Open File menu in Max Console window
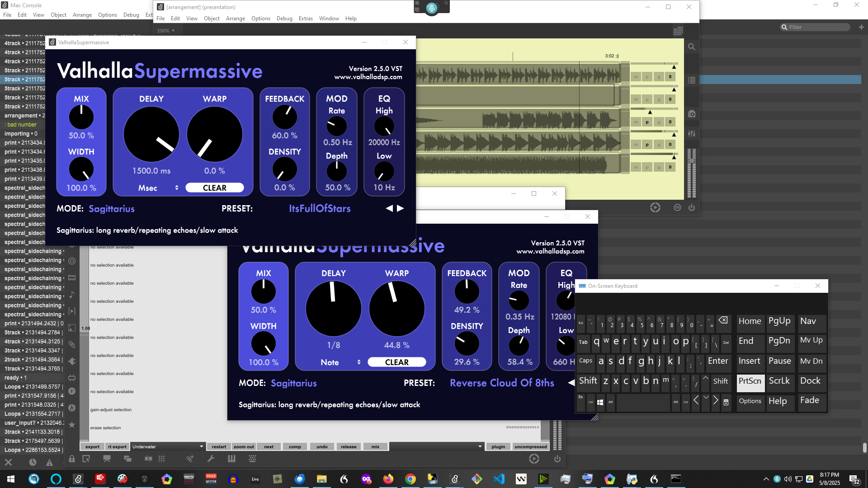This screenshot has width=868, height=488. [x=7, y=15]
